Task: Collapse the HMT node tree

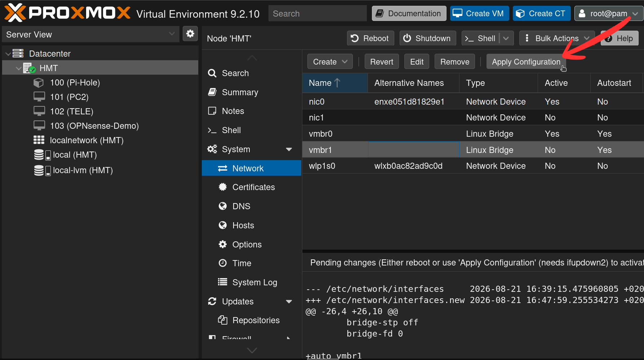Action: pos(18,68)
